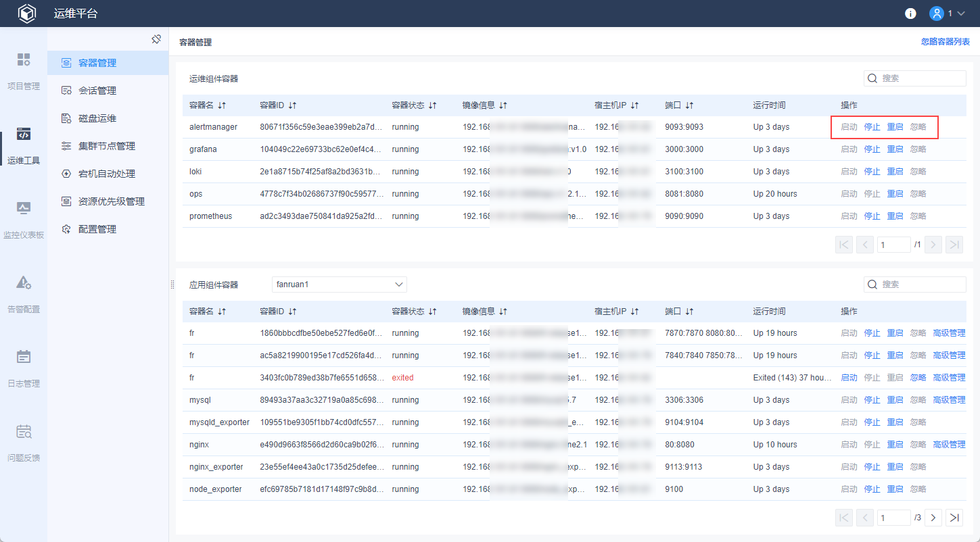Sort the top table by 容器状态
Viewport: 980px width, 542px height.
coord(433,105)
